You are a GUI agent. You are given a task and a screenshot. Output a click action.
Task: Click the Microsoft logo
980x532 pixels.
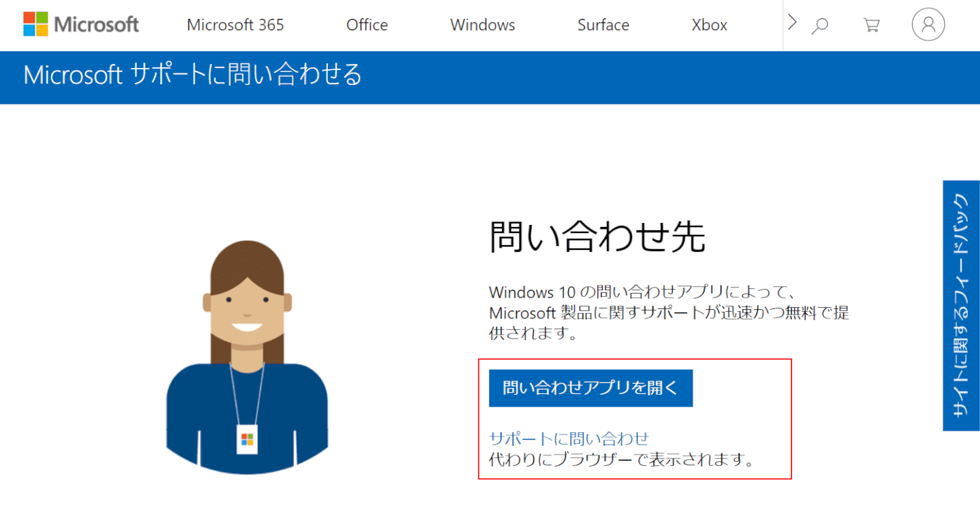coord(81,25)
